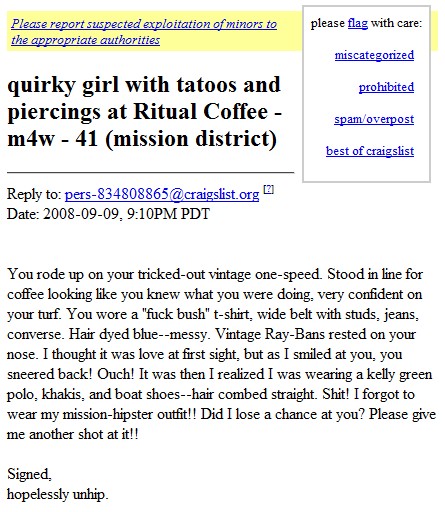
Task: Click 'You rode up' at body start
Action: (x=42, y=274)
